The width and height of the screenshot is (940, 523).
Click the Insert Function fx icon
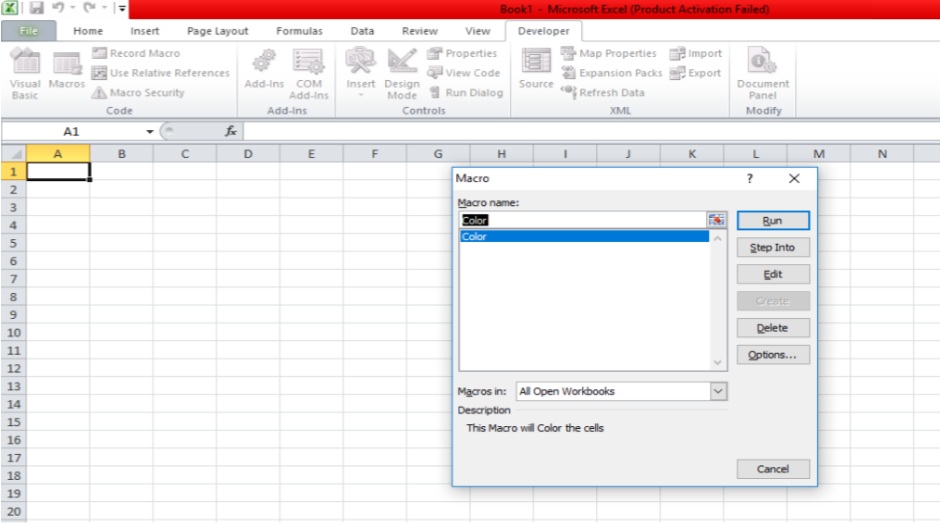coord(231,131)
